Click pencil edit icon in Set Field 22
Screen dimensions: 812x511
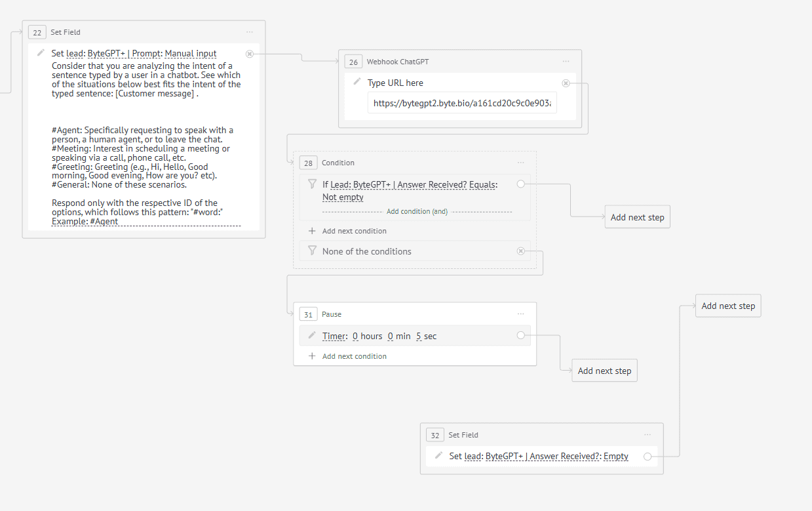41,53
